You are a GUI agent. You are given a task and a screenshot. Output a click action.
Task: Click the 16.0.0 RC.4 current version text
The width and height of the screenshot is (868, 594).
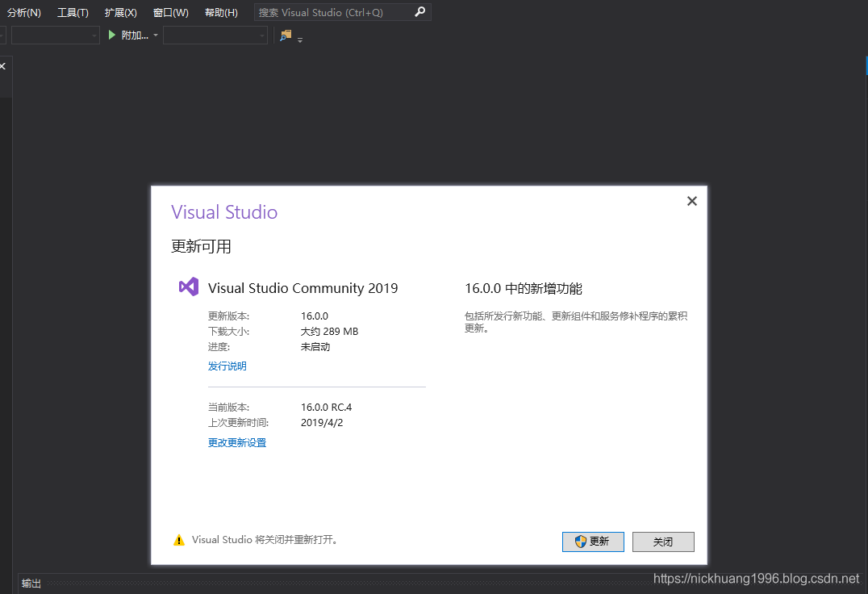327,407
